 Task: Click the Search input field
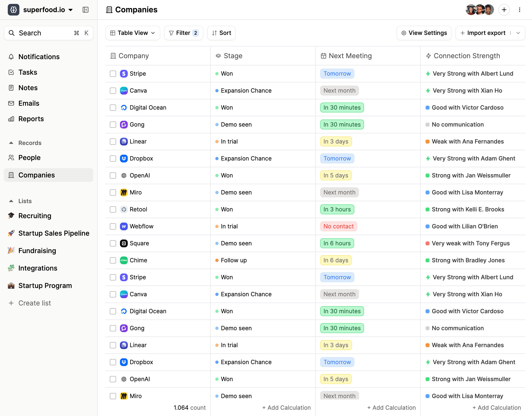[48, 33]
